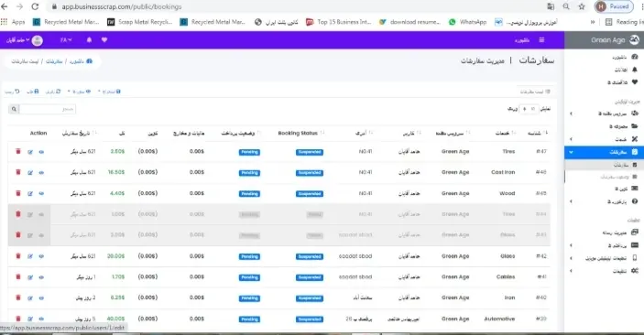Image resolution: width=644 pixels, height=335 pixels.
Task: Delete booking #47 with the trash icon
Action: (x=18, y=152)
